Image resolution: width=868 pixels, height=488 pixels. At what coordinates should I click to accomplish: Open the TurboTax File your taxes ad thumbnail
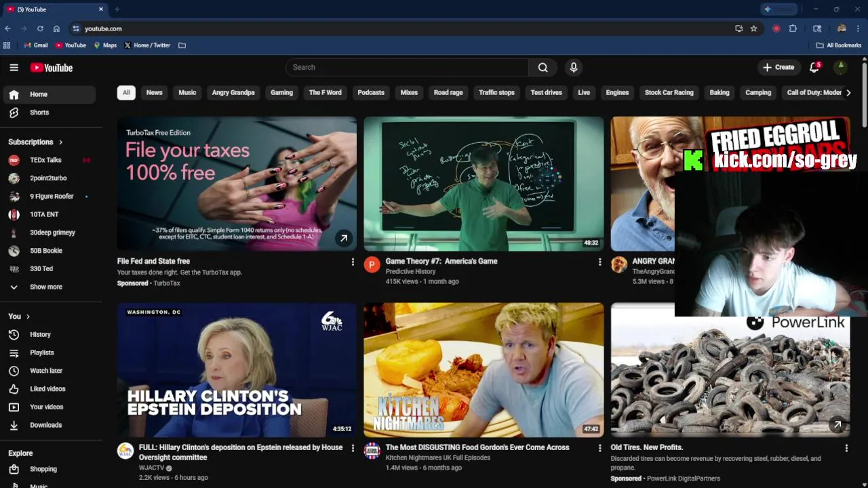(x=237, y=184)
